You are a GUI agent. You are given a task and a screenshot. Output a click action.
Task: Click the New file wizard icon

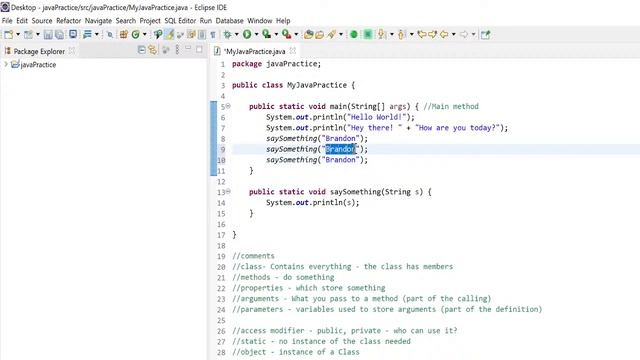click(8, 35)
